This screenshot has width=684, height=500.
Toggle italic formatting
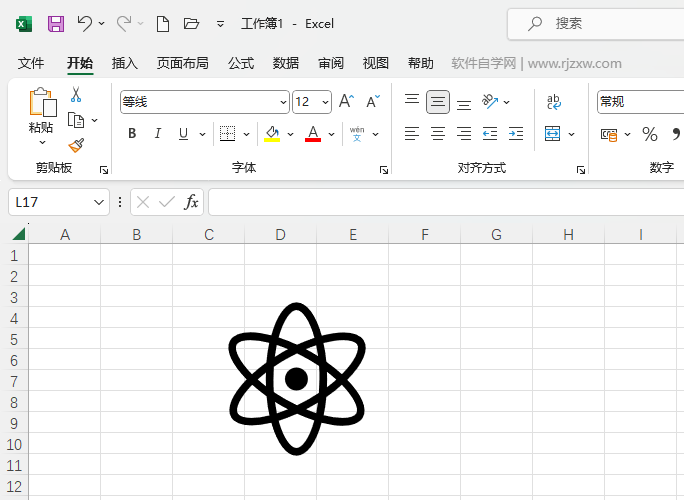point(157,134)
